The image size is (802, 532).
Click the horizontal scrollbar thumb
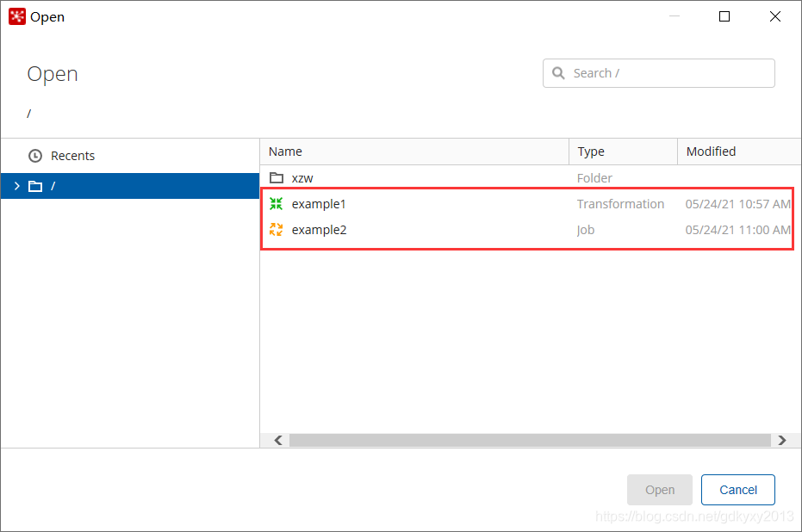[x=530, y=440]
